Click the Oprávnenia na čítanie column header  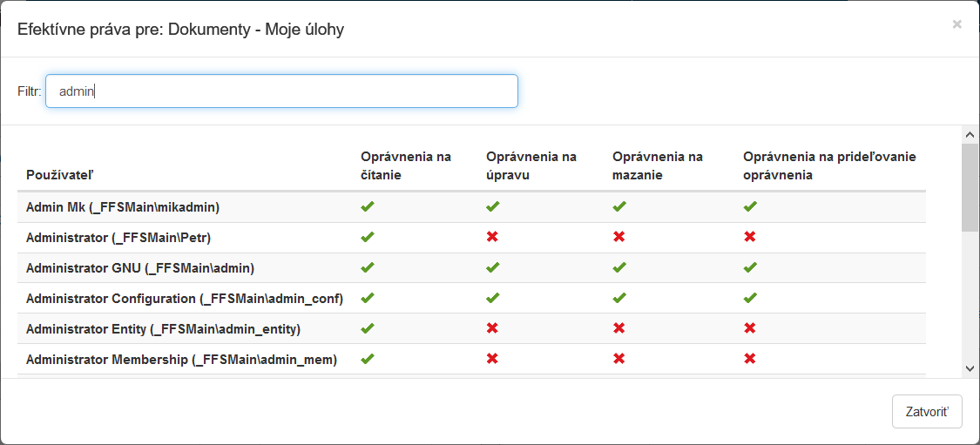pyautogui.click(x=406, y=165)
